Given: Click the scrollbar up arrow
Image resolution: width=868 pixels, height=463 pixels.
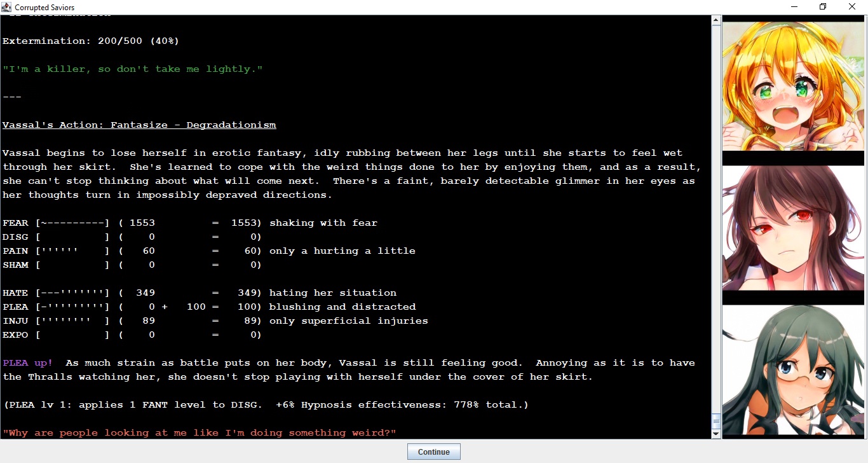Looking at the screenshot, I should point(716,20).
